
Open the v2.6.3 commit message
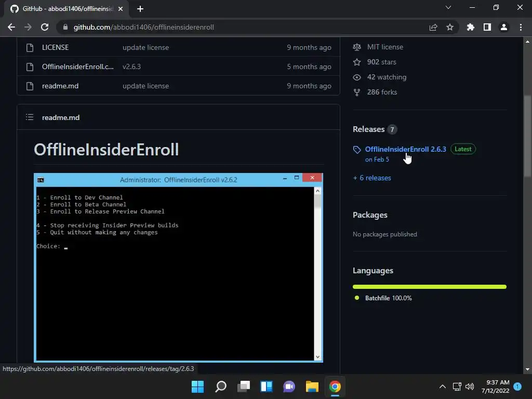(x=131, y=66)
